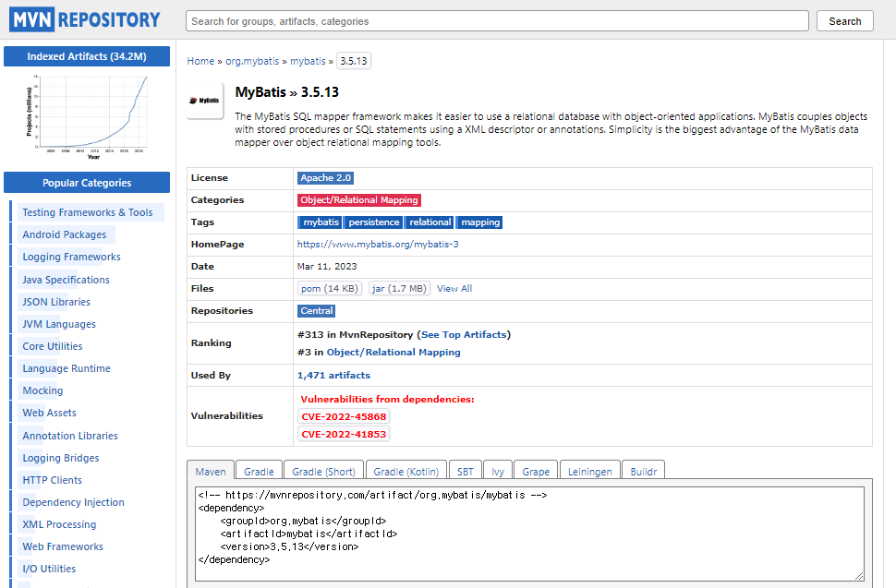The image size is (896, 588).
Task: Switch to the Gradle (Kotlin) tab
Action: click(x=406, y=472)
